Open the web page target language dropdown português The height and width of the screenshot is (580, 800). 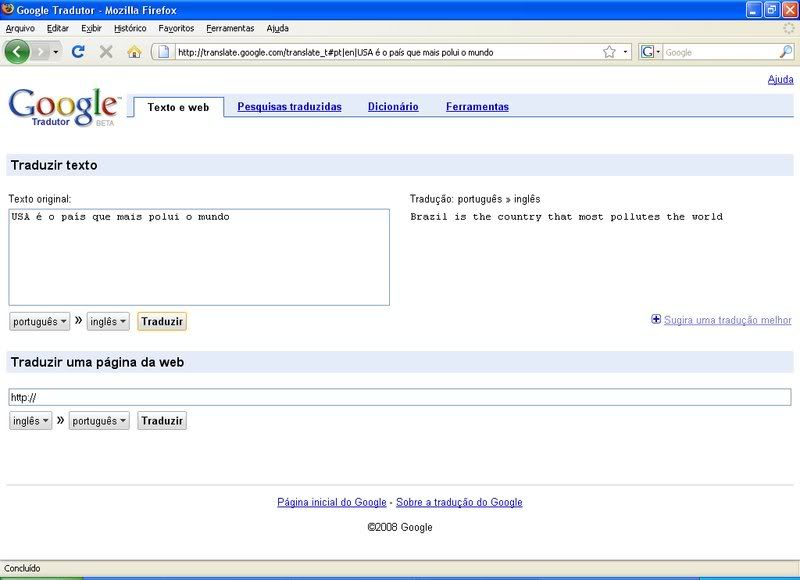[x=99, y=421]
